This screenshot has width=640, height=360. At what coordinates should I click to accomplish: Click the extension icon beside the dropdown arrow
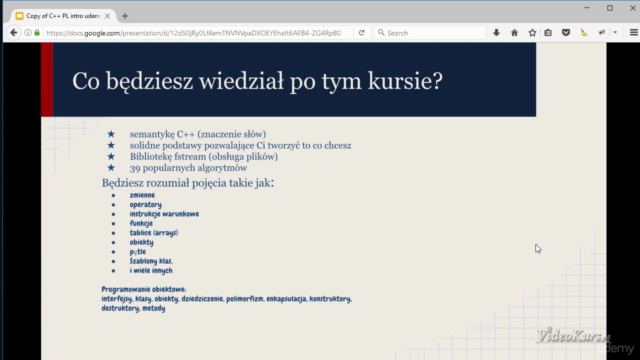[602, 33]
